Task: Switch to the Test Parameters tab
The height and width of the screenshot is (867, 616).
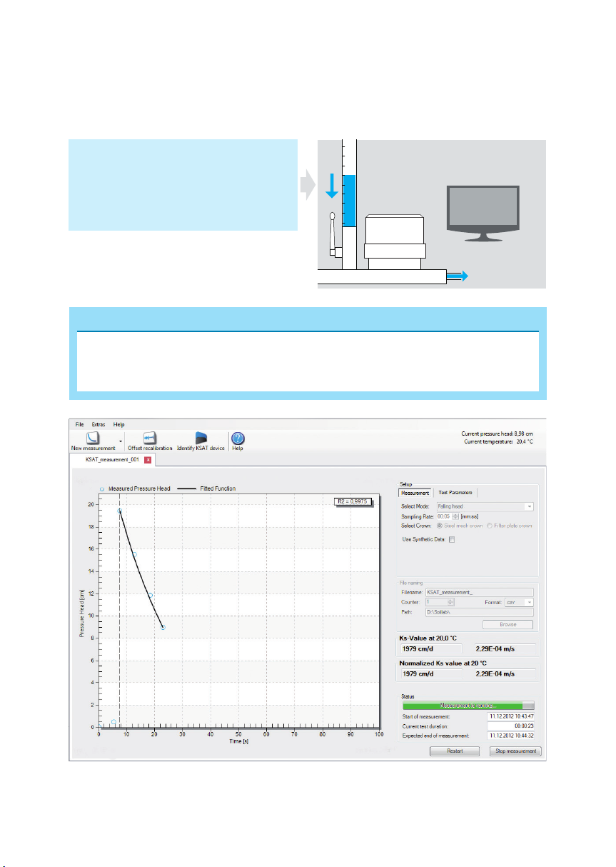Action: [x=455, y=493]
